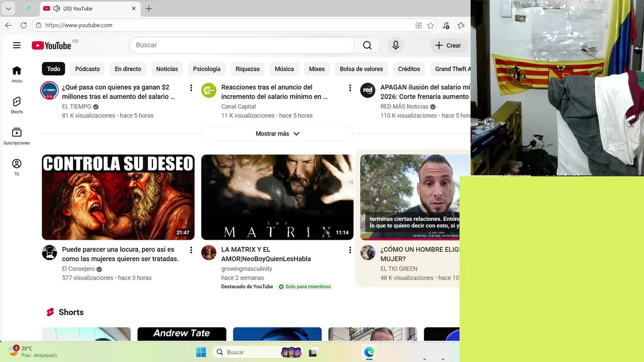Image resolution: width=644 pixels, height=362 pixels.
Task: Open options menu for Canal Capital video
Action: [350, 88]
